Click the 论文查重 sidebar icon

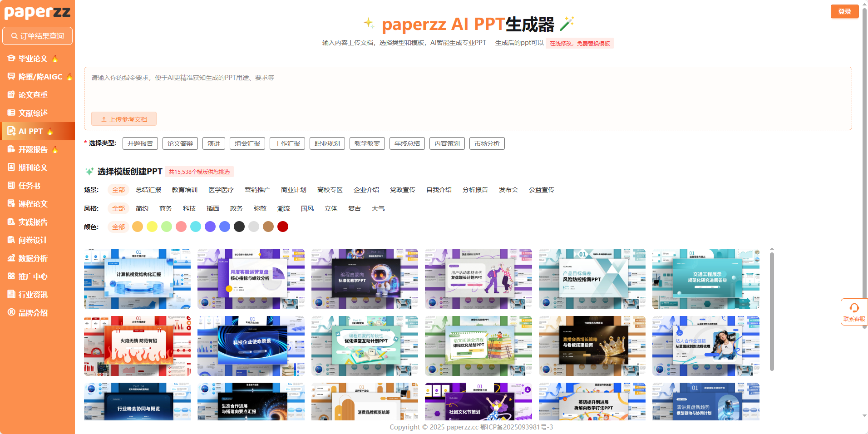(x=11, y=94)
